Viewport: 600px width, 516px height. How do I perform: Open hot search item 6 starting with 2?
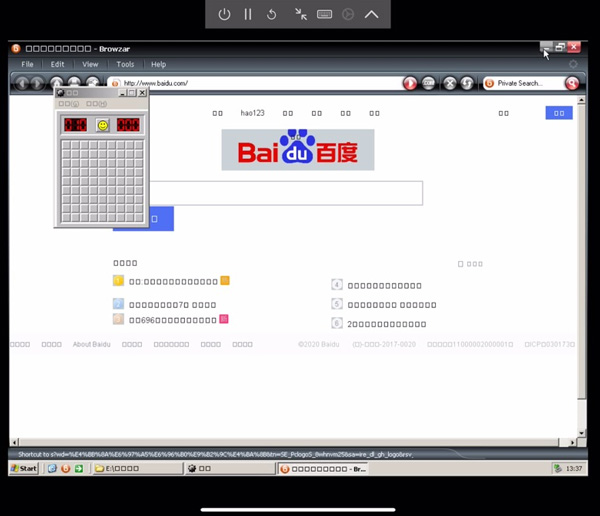[386, 324]
